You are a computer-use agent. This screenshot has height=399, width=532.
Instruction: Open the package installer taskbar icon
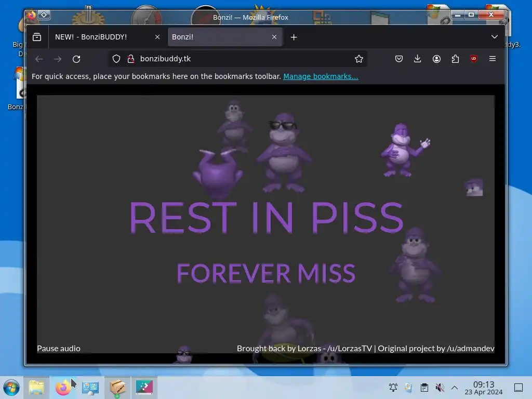coord(117,388)
